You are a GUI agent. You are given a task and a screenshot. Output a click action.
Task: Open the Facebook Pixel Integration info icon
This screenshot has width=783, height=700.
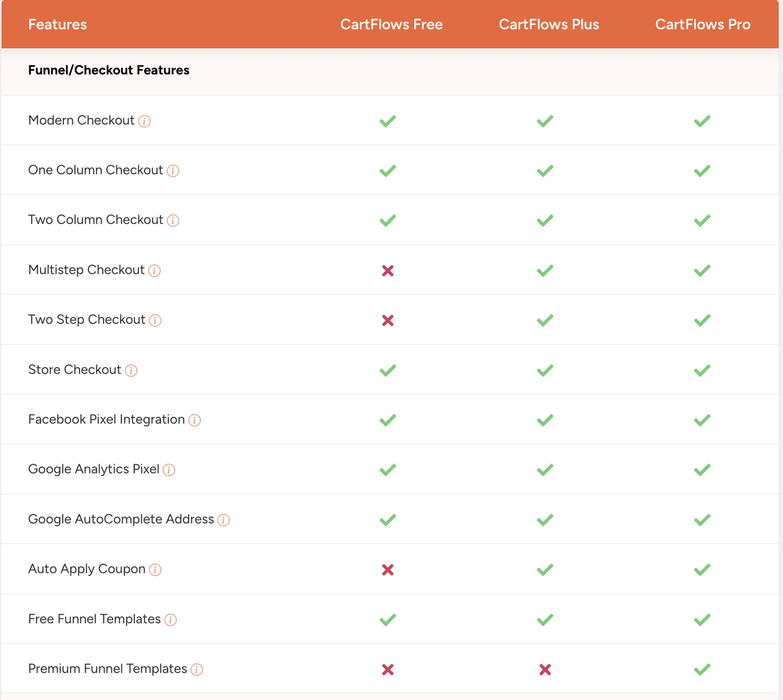(195, 420)
